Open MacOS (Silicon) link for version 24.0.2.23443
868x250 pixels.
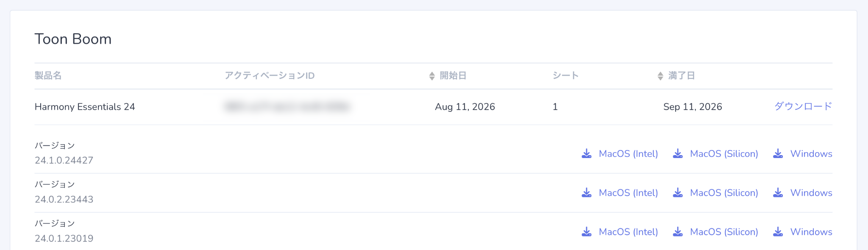coord(724,193)
